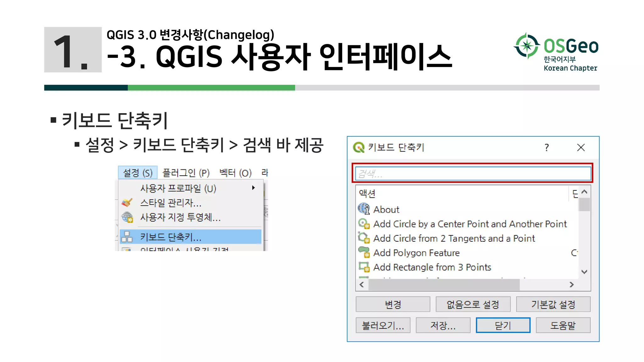Select the 'Add Polygon Feature' row

[x=468, y=253]
